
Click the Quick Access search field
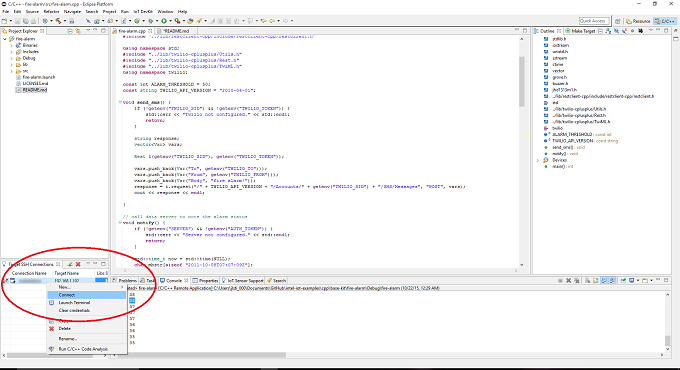594,21
